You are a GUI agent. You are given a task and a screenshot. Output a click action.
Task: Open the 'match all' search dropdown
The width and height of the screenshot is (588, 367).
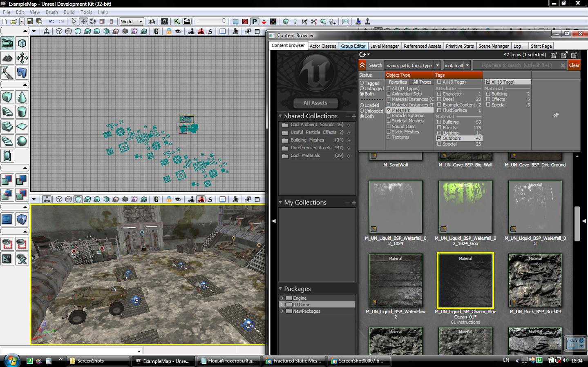tap(467, 65)
